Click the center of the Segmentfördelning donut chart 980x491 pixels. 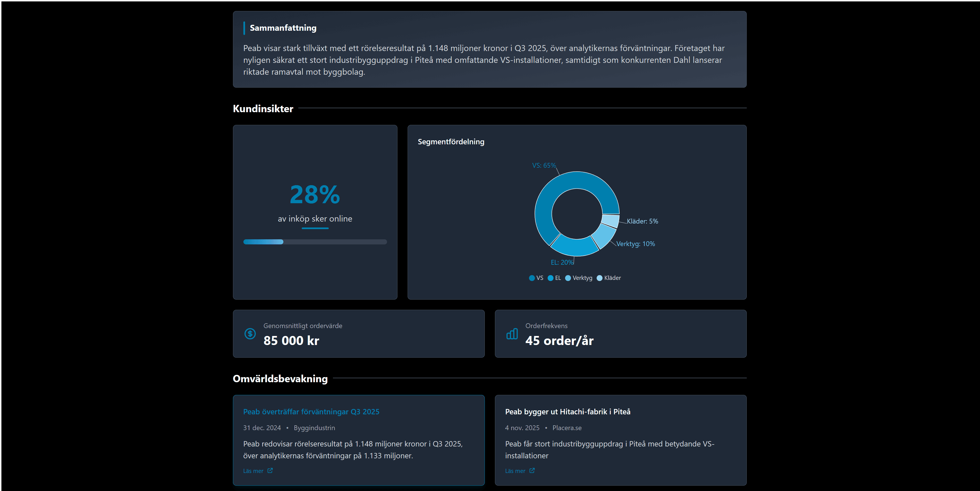coord(577,214)
